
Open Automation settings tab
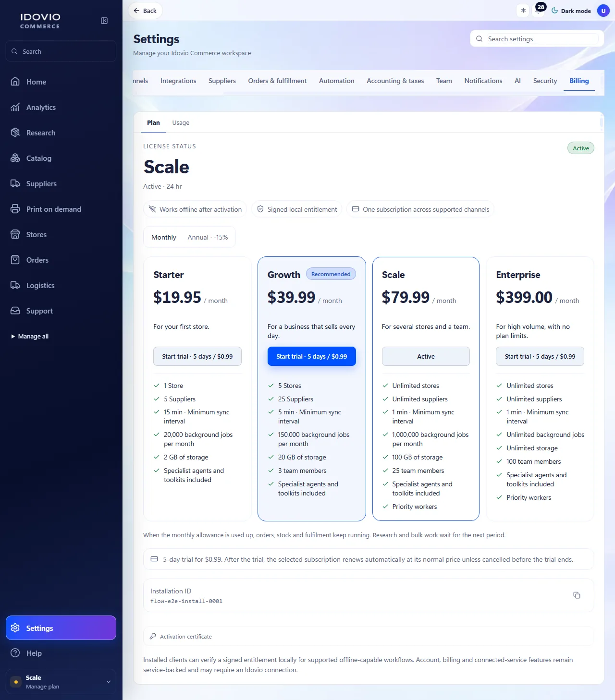coord(337,81)
